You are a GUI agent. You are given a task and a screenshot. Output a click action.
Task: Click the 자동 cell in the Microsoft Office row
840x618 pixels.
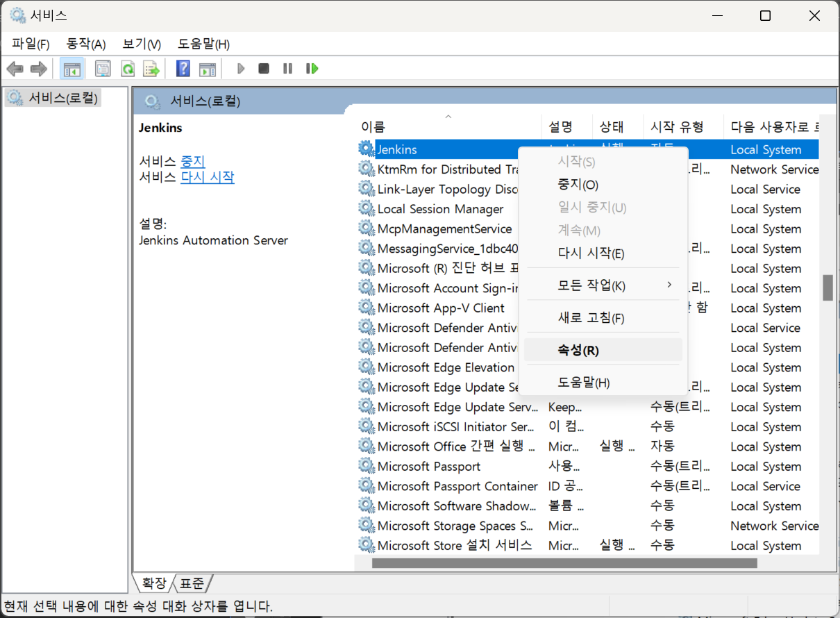[662, 446]
